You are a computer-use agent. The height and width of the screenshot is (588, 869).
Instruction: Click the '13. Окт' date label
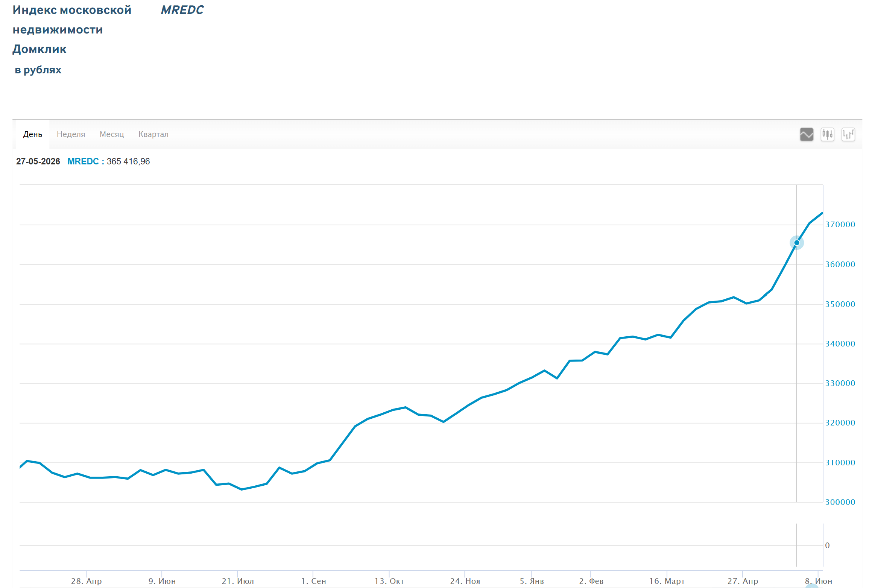coord(389,581)
